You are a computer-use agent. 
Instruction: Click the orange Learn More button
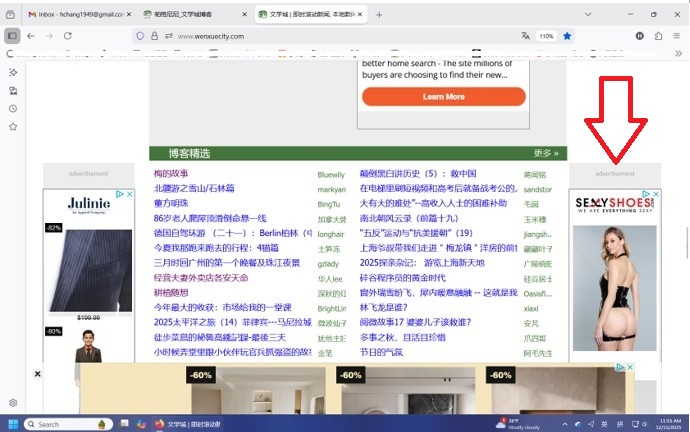[x=443, y=97]
